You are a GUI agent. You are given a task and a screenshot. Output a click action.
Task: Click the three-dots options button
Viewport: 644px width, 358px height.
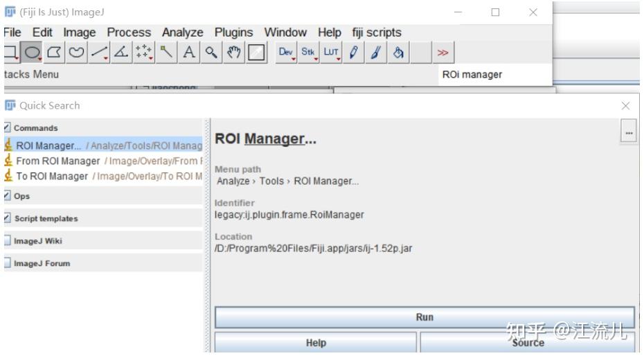629,132
